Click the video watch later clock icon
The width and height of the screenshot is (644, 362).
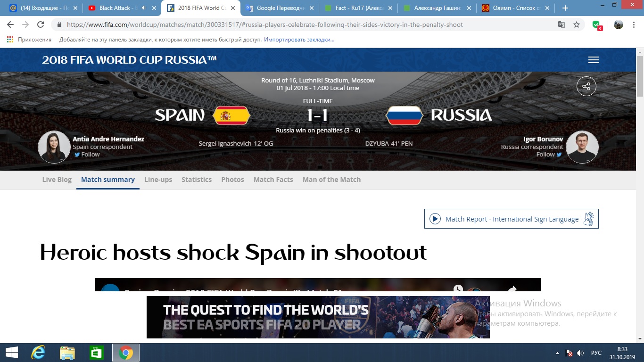coord(458,289)
